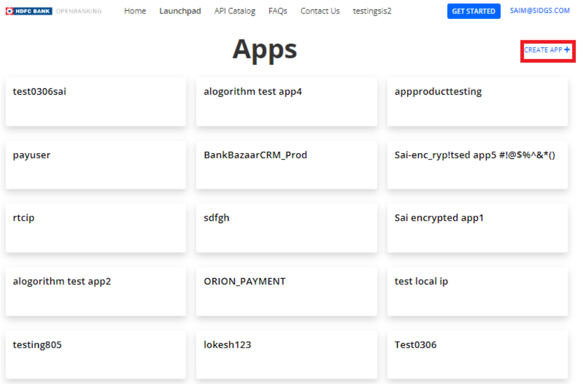Select the lokesh123 app card

click(286, 354)
